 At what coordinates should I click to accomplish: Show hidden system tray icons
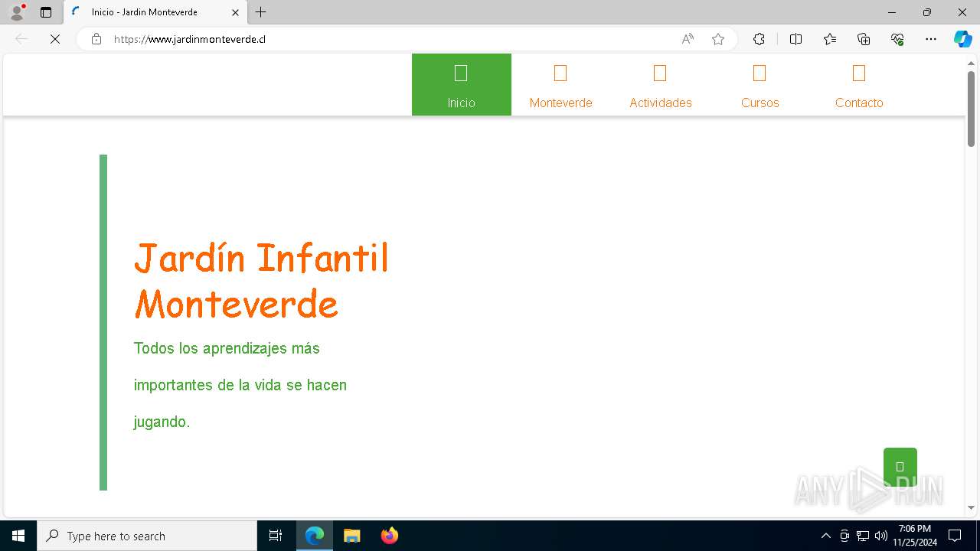(825, 536)
